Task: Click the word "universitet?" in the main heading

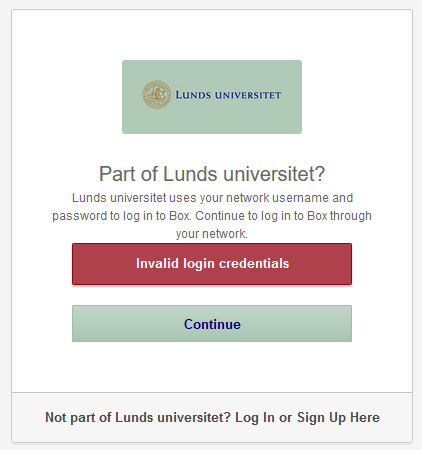Action: (x=274, y=174)
